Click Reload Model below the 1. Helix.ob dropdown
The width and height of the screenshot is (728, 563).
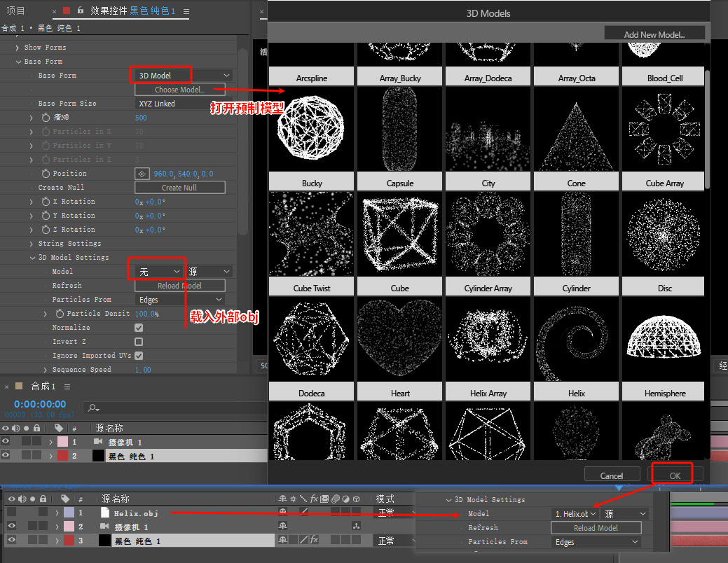point(596,528)
